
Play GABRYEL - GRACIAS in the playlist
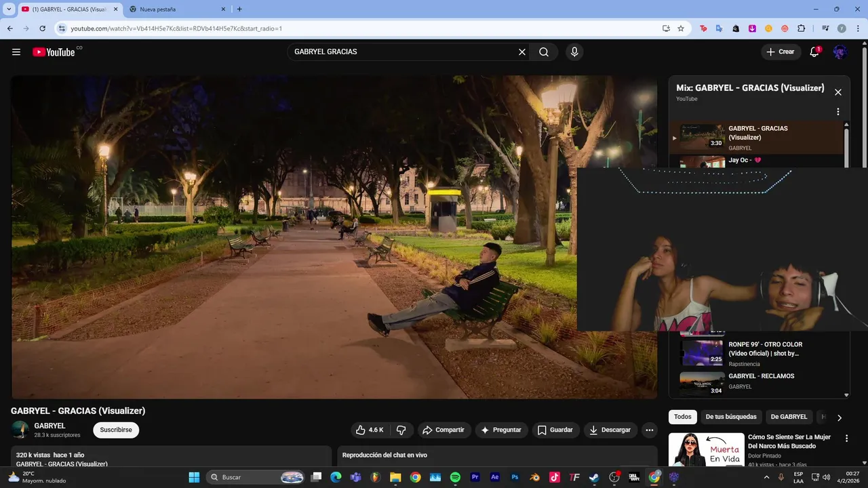[x=757, y=138]
